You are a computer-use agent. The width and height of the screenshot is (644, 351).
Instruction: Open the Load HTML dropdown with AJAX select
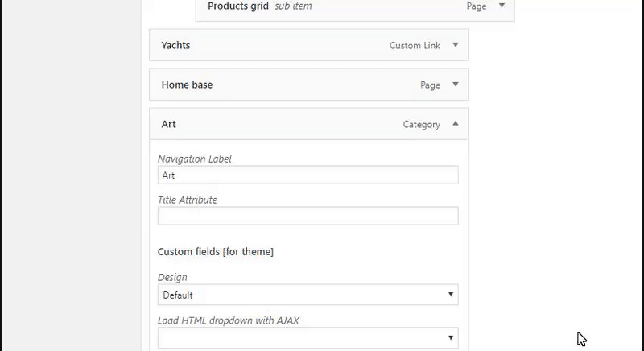(308, 338)
